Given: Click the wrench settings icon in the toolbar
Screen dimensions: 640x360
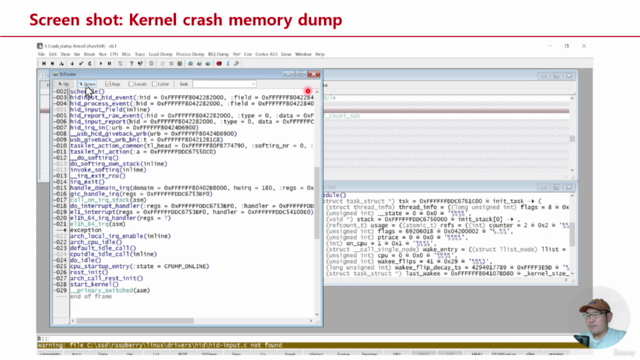Looking at the screenshot, I should (x=236, y=64).
